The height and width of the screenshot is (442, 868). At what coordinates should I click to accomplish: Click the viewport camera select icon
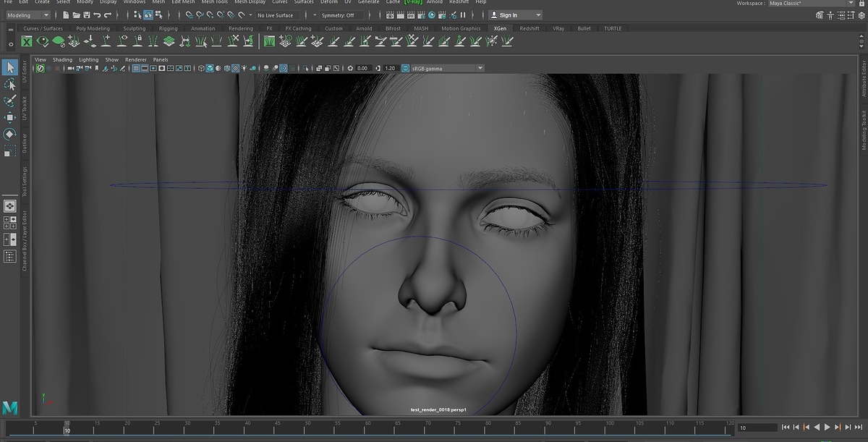(x=71, y=68)
